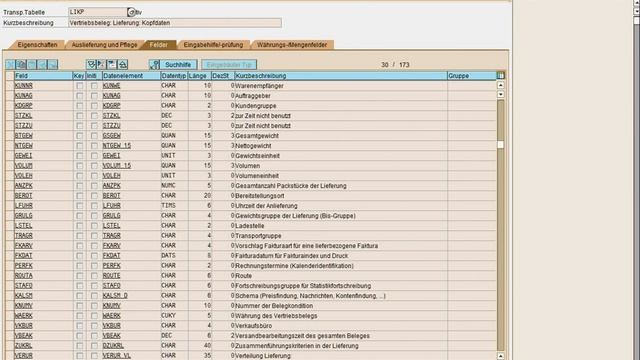Click the Transp.Tabelle input containing LIKP

pos(97,12)
